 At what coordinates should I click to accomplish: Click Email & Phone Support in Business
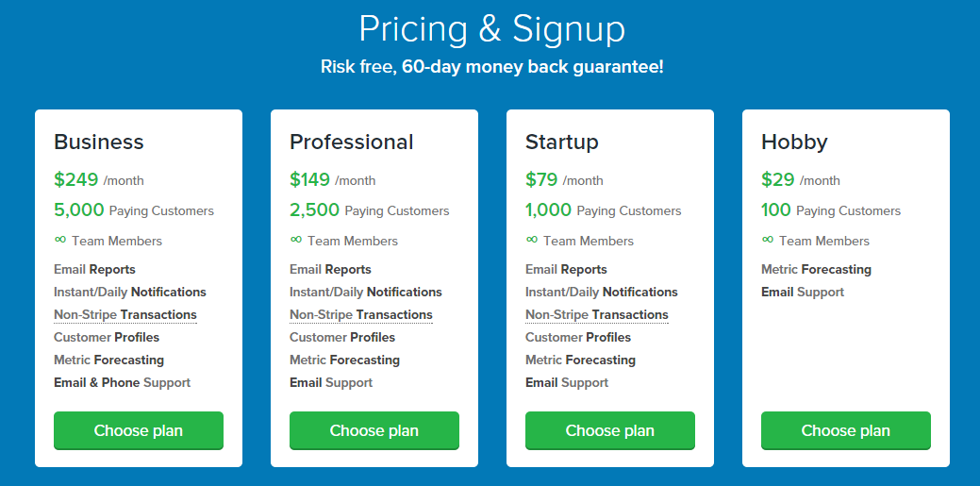click(x=123, y=383)
